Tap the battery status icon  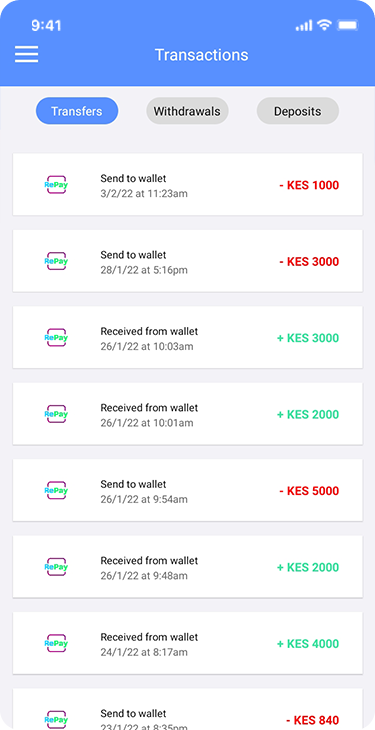tap(348, 25)
